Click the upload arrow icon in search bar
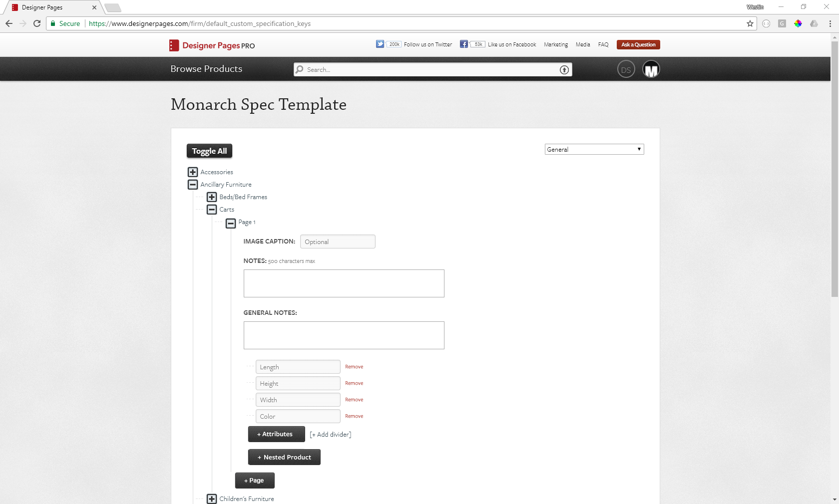 pyautogui.click(x=564, y=70)
